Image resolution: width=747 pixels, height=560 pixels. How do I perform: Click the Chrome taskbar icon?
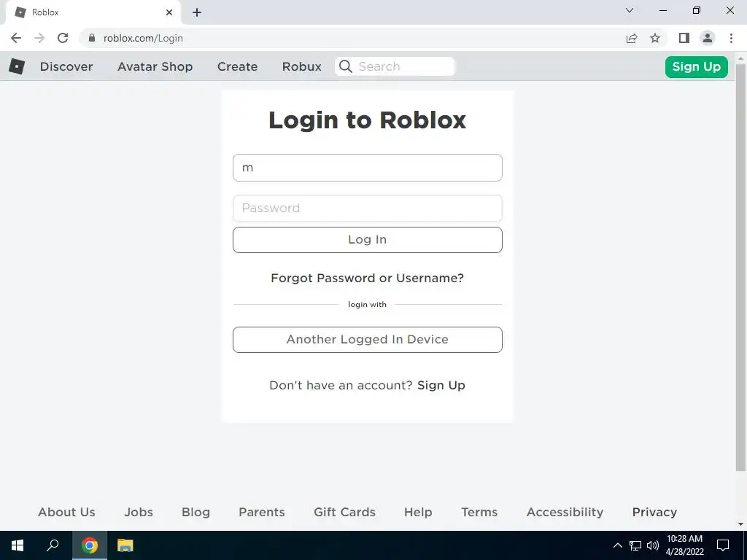pos(90,545)
